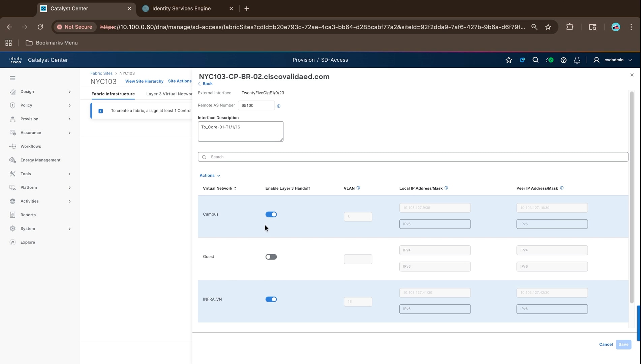Open the Chrome apps grid
641x364 pixels.
point(8,43)
